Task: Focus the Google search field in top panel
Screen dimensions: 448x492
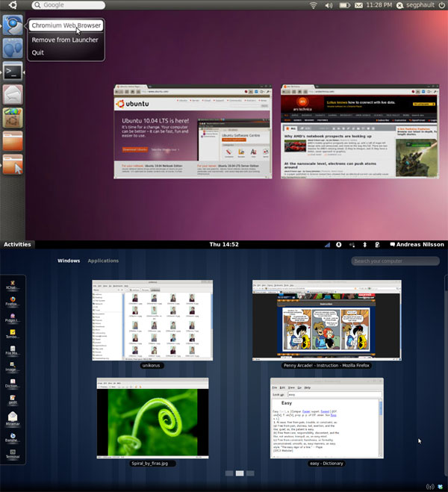Action: click(68, 5)
